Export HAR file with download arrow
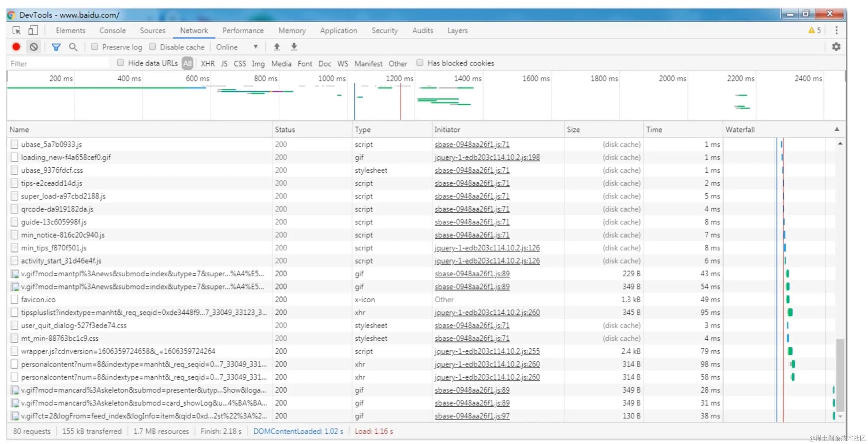The image size is (868, 444). click(x=294, y=47)
